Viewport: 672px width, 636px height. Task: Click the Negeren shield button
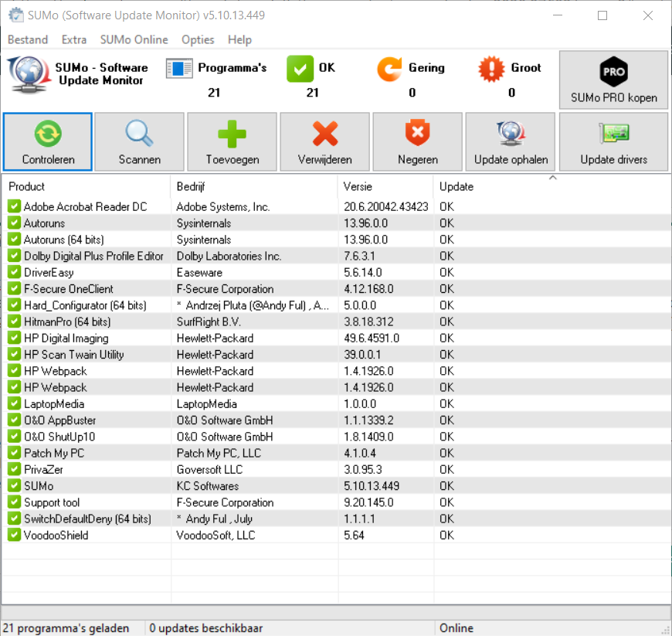coord(417,141)
